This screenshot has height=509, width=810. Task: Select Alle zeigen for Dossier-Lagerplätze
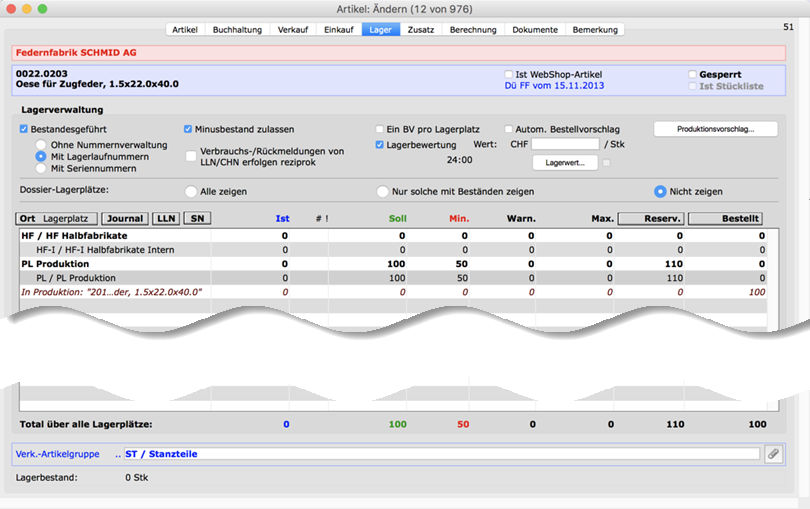[192, 191]
